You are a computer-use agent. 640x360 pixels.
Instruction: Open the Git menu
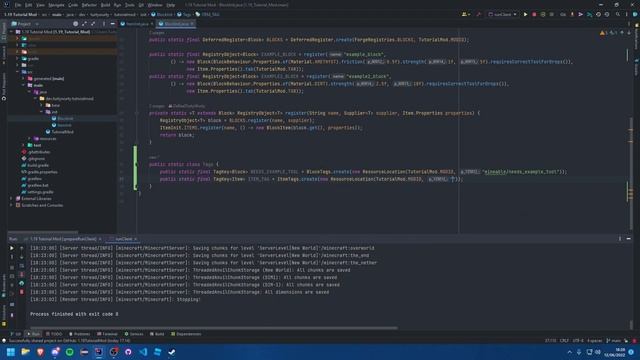[141, 5]
